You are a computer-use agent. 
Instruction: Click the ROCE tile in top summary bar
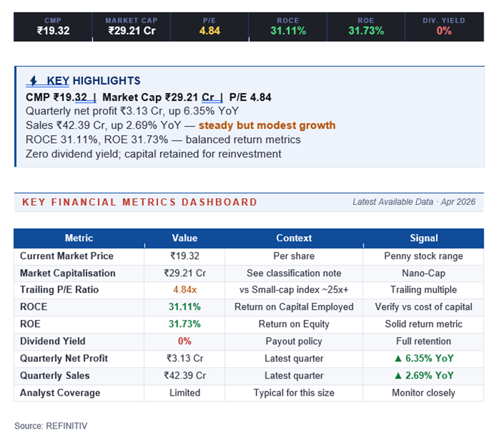tap(288, 26)
